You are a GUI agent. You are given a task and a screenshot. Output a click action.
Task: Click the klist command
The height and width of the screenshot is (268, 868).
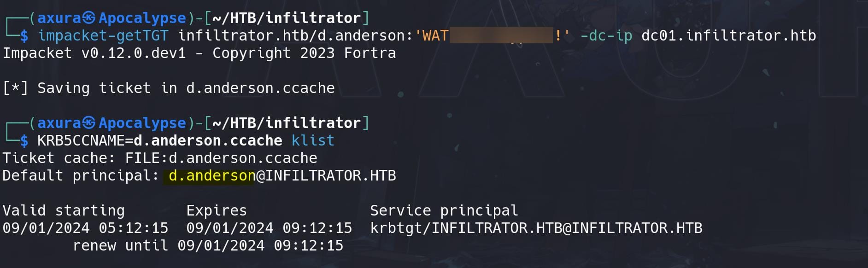313,140
